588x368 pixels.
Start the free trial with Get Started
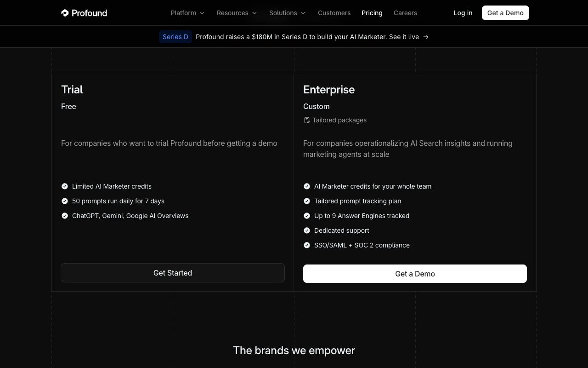[x=173, y=273]
